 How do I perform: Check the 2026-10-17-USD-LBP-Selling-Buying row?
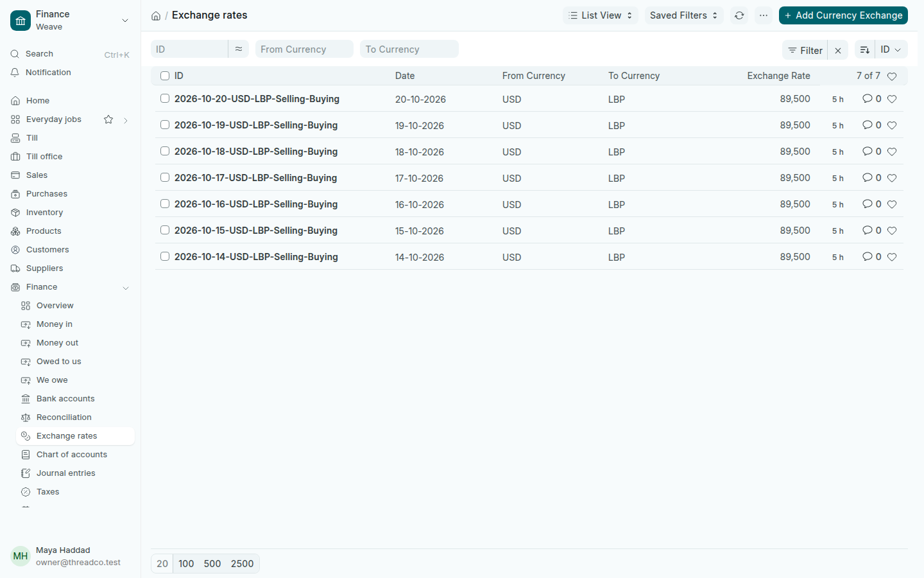[165, 178]
